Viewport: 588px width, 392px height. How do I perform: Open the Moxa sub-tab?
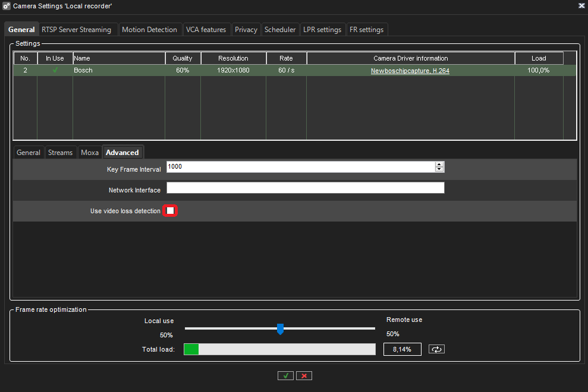[x=90, y=153]
